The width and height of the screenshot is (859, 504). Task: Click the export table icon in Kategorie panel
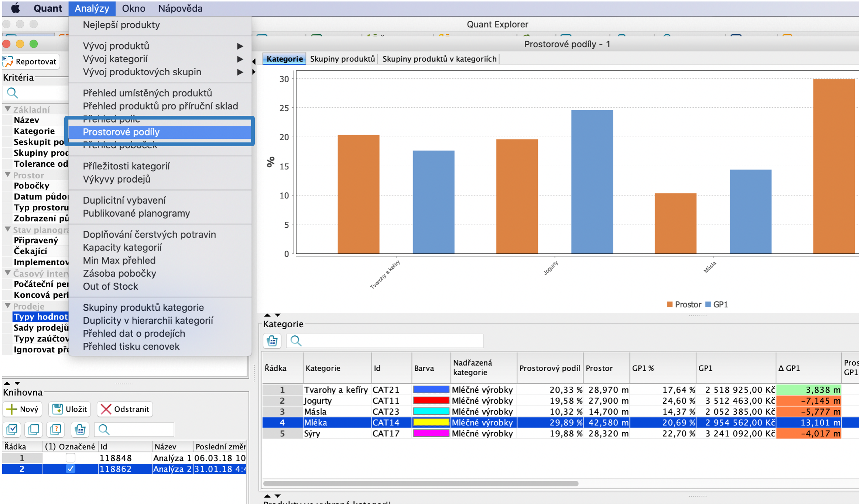pyautogui.click(x=273, y=341)
